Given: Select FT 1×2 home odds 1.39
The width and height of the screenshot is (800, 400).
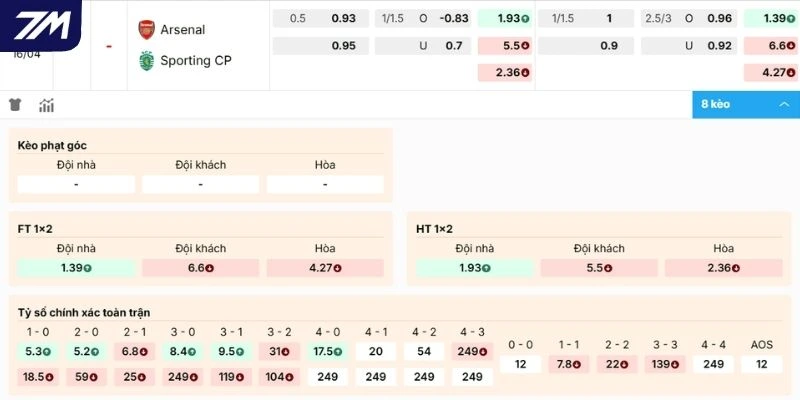Looking at the screenshot, I should 76,268.
